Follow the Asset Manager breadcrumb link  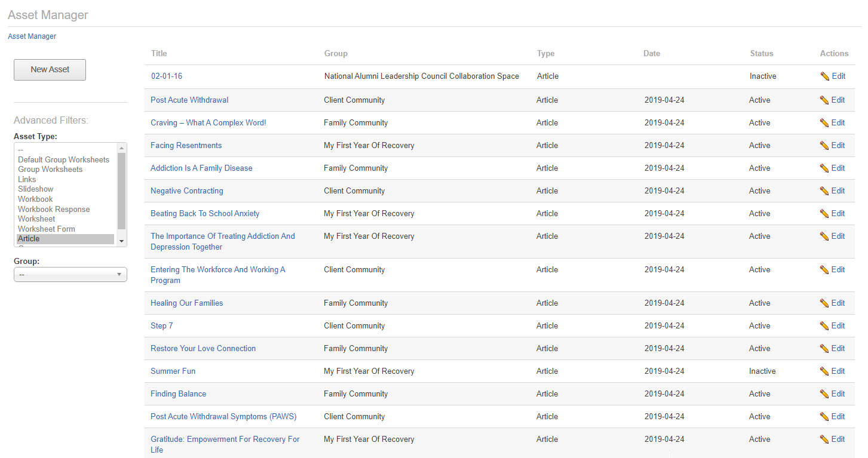32,36
